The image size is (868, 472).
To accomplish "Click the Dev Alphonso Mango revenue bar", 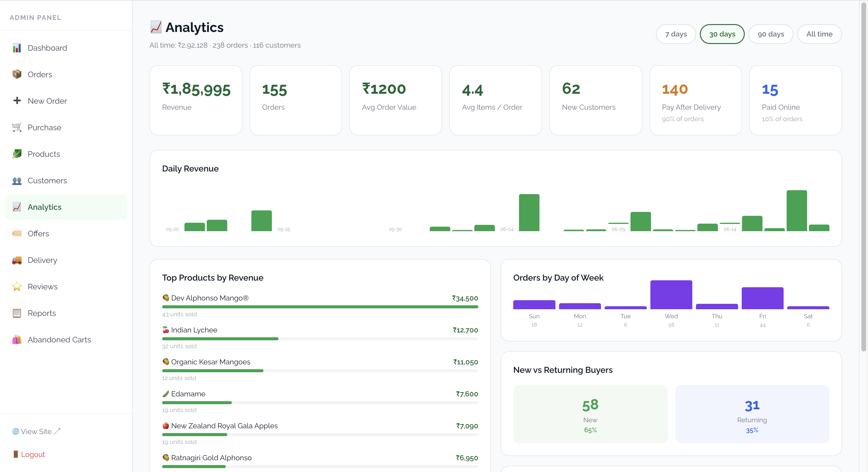I will pyautogui.click(x=320, y=307).
